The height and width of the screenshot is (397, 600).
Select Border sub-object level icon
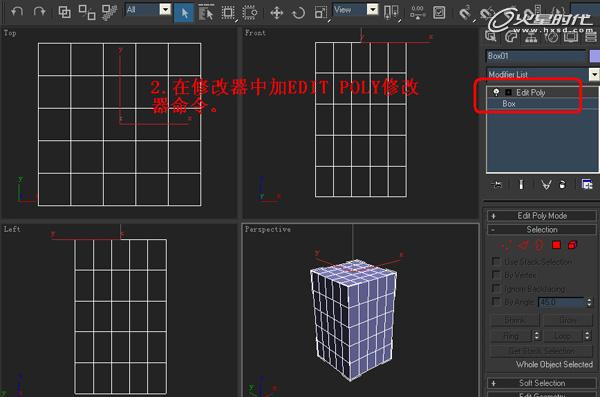(x=539, y=245)
